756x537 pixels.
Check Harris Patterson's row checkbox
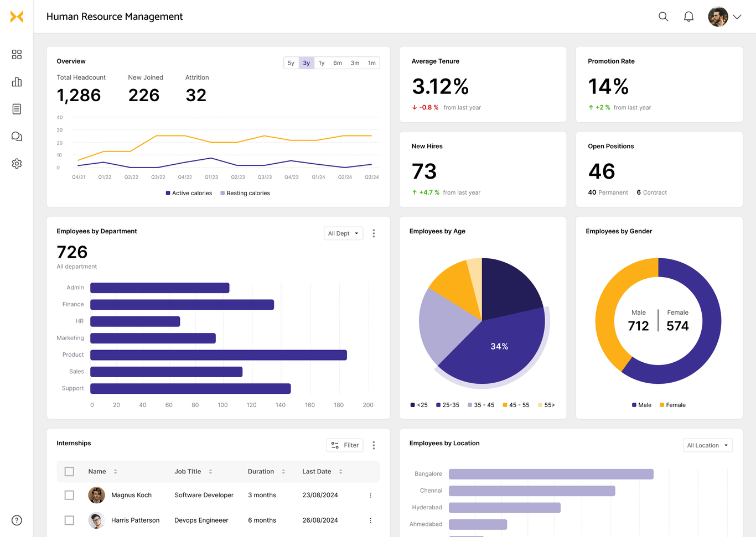(69, 520)
